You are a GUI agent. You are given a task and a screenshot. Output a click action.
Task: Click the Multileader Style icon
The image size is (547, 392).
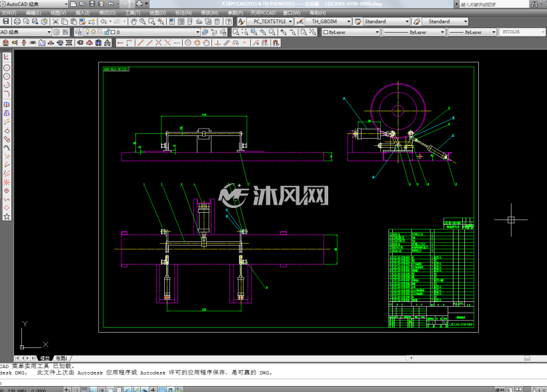(416, 21)
